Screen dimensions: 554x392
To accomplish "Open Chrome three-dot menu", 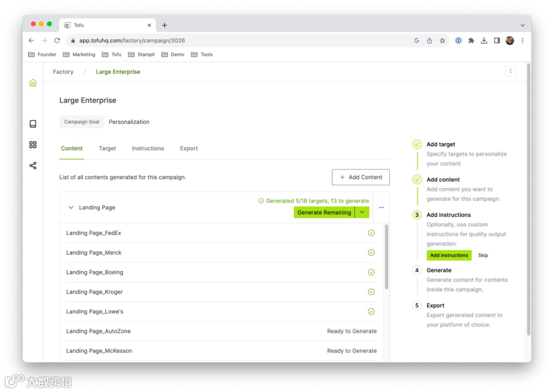I will [x=523, y=40].
